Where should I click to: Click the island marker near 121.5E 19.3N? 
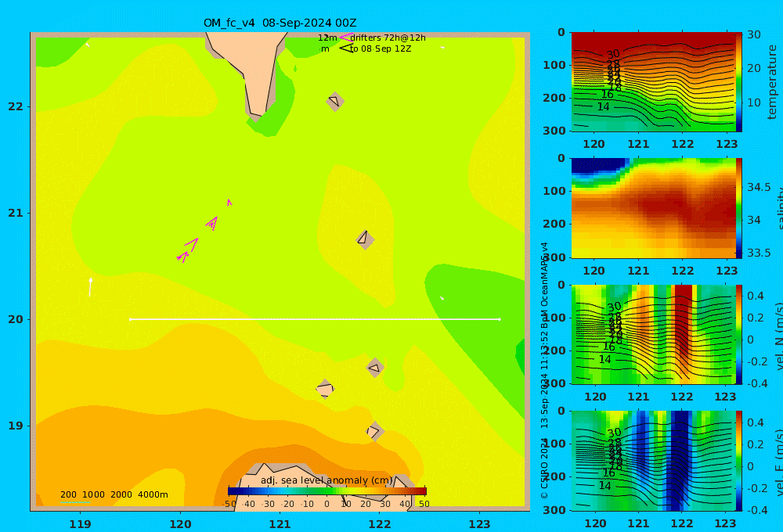(325, 389)
